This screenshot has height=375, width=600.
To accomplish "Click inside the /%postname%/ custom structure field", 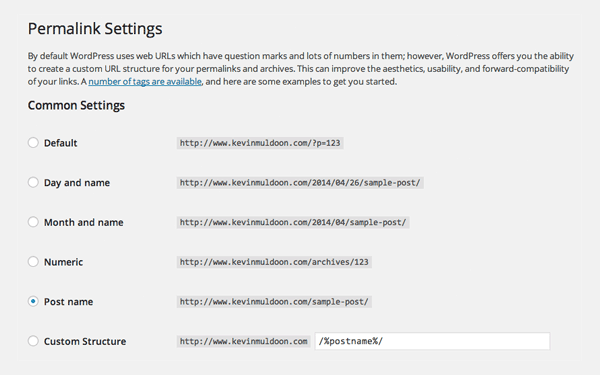I will pos(432,341).
